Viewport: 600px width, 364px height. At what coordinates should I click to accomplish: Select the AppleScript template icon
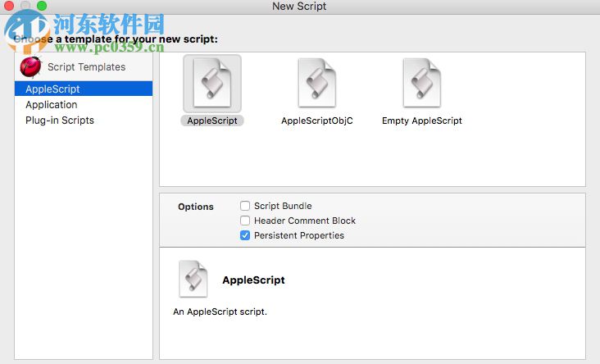[212, 83]
